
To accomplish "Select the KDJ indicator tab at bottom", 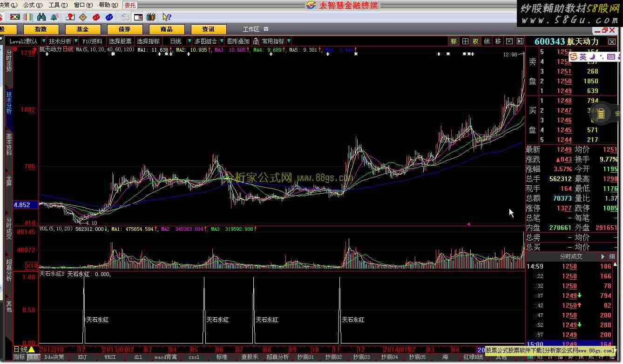I will 82,357.
